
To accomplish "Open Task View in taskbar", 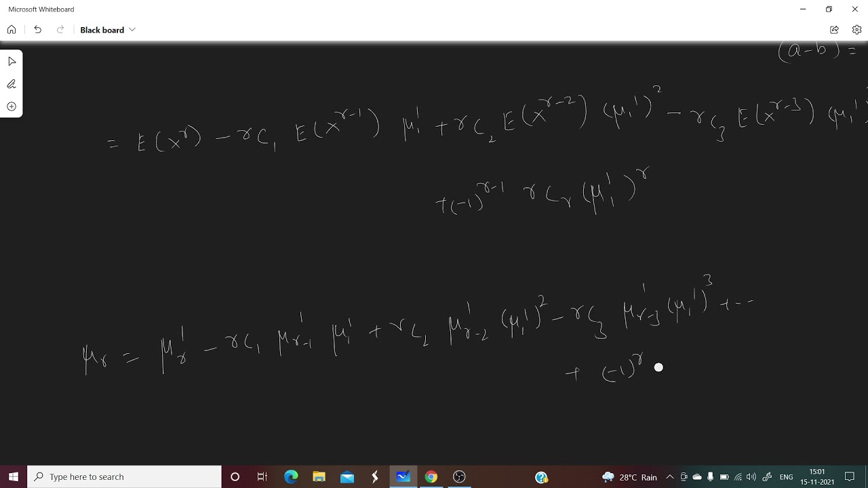I will [262, 476].
